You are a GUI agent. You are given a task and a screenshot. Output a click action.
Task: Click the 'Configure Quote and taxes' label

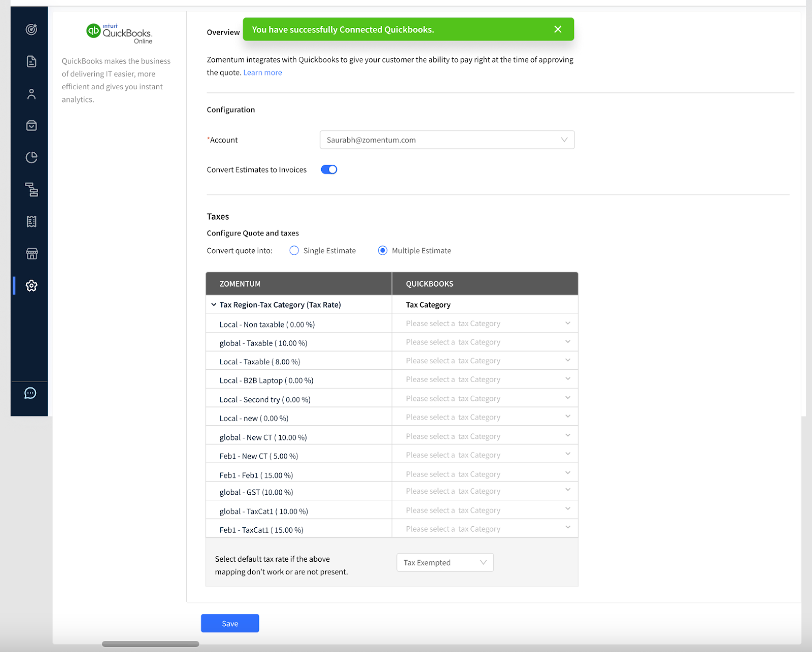coord(253,233)
